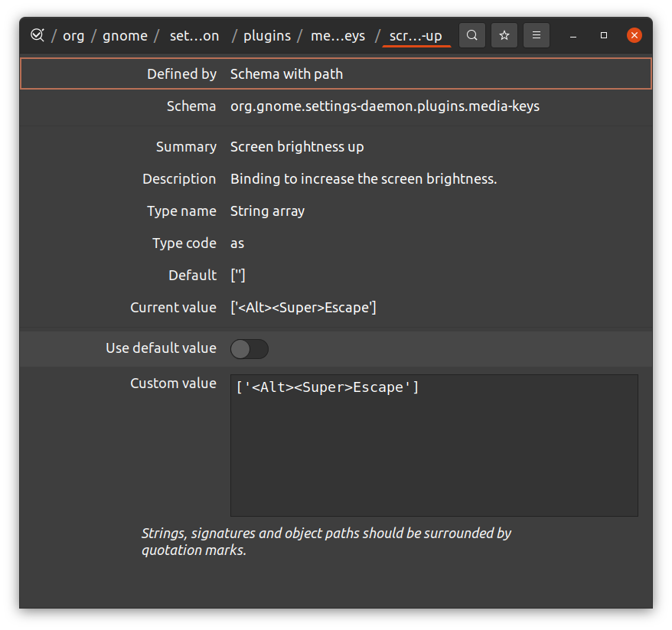This screenshot has width=672, height=630.
Task: Navigate to the 'org' path segment
Action: click(x=73, y=36)
